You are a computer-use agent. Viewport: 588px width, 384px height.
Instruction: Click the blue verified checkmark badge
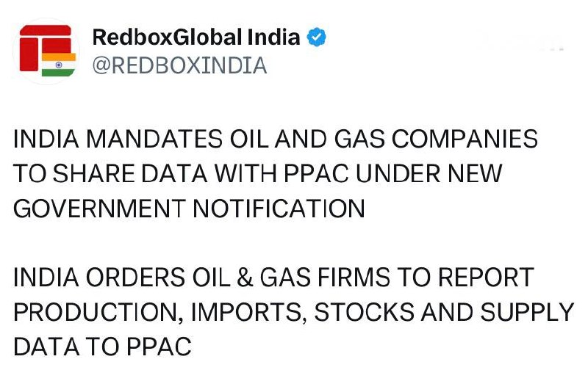(317, 37)
